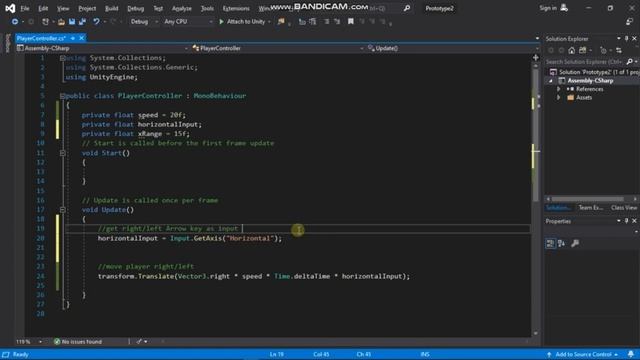Open the Assembly-CSharp project dropdown
The height and width of the screenshot is (360, 640).
(x=102, y=48)
